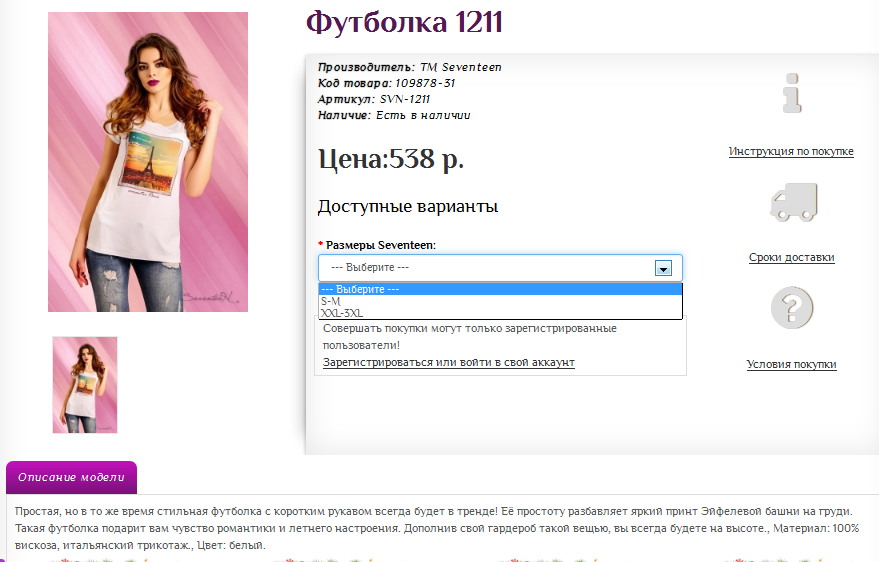Click the product code 109878-31
Image resolution: width=879 pixels, height=562 pixels.
click(x=425, y=83)
